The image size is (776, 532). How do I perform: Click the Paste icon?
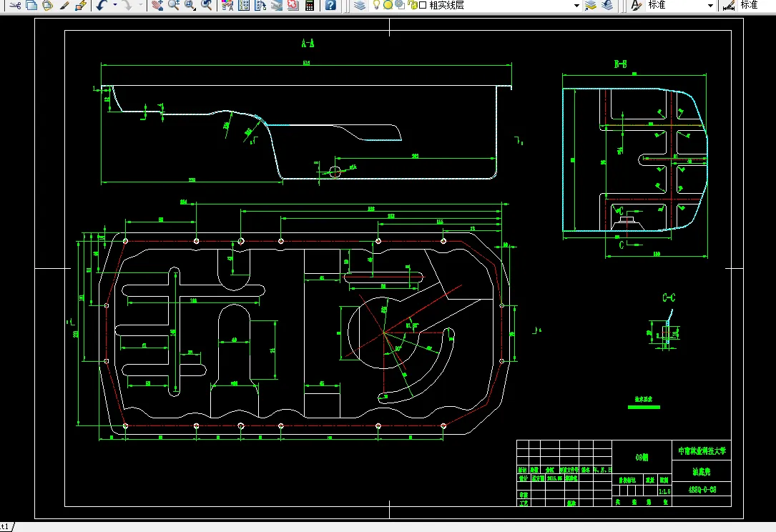pyautogui.click(x=47, y=6)
